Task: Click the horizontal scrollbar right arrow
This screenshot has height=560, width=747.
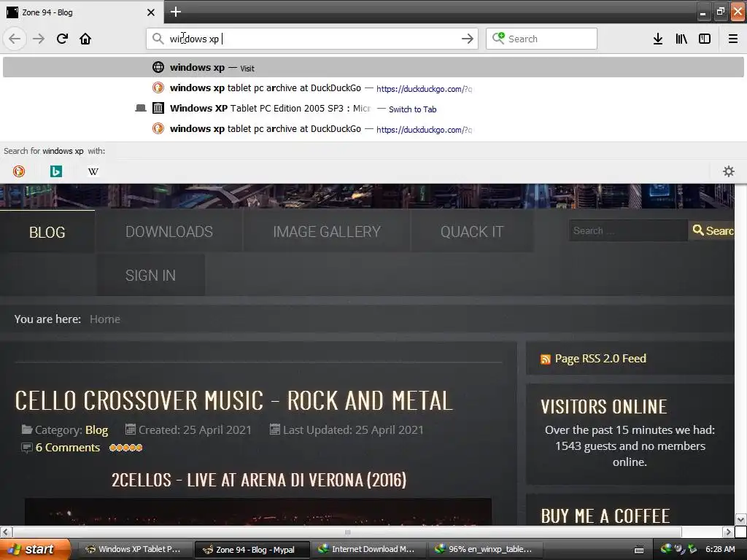Action: (x=728, y=532)
